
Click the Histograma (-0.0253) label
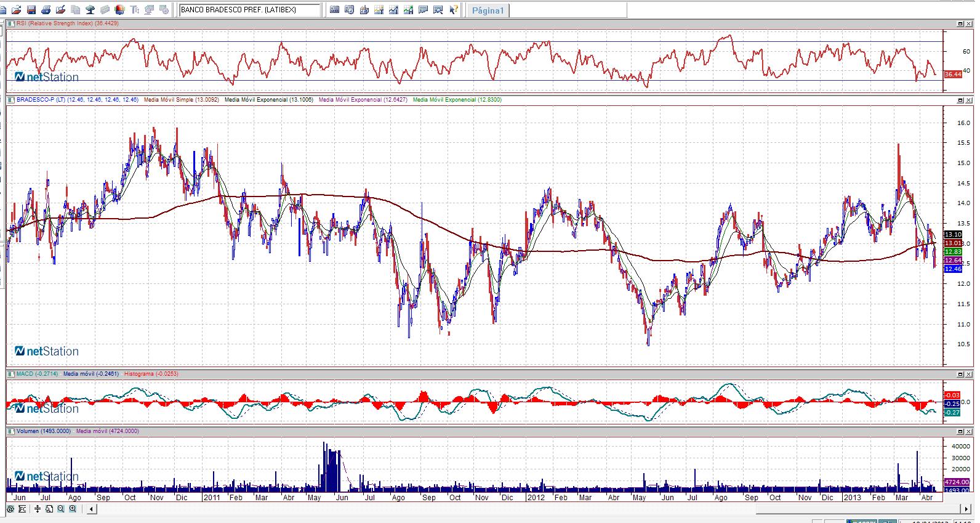click(x=151, y=373)
